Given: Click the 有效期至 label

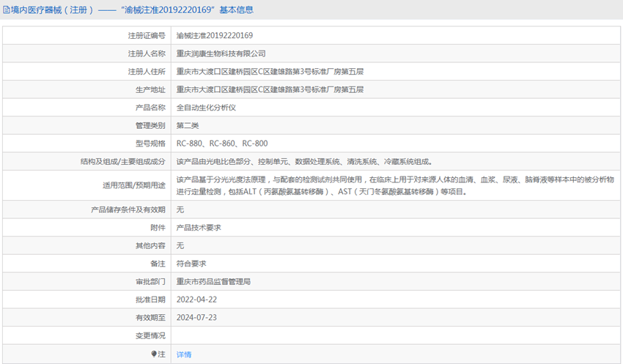Looking at the screenshot, I should tap(150, 318).
